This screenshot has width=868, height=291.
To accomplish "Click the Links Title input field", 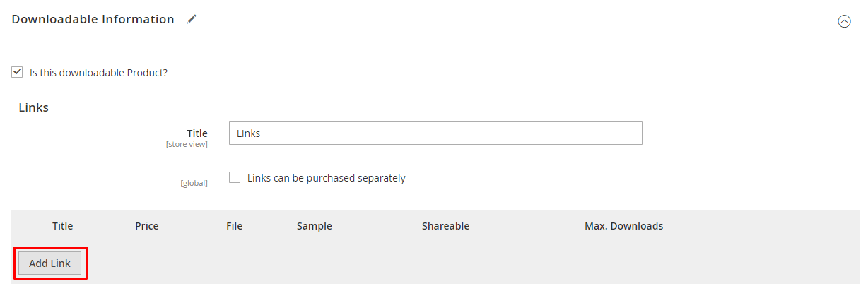I will 435,133.
